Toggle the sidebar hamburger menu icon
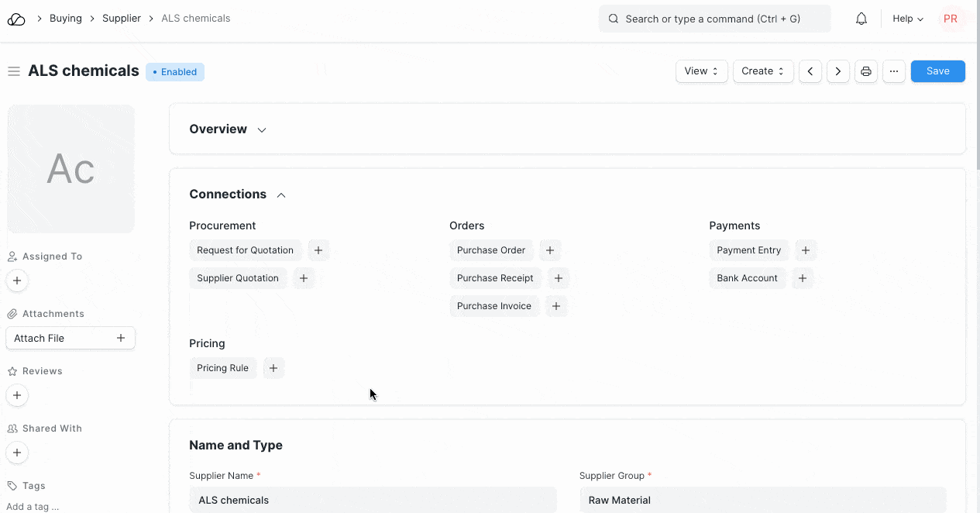Image resolution: width=980 pixels, height=513 pixels. (x=13, y=71)
